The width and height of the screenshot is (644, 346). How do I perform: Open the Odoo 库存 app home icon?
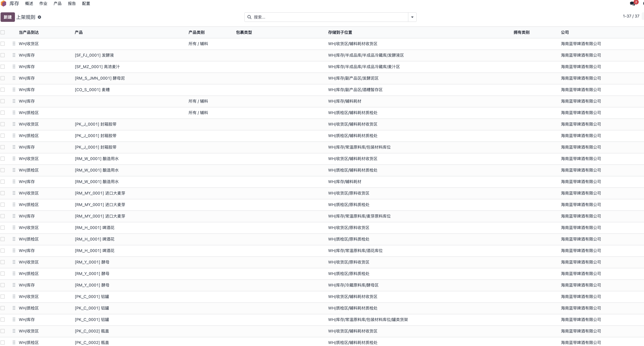3,3
